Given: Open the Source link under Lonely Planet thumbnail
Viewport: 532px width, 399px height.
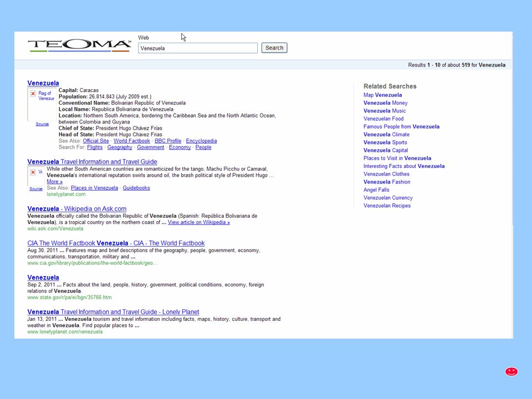Looking at the screenshot, I should (x=35, y=189).
